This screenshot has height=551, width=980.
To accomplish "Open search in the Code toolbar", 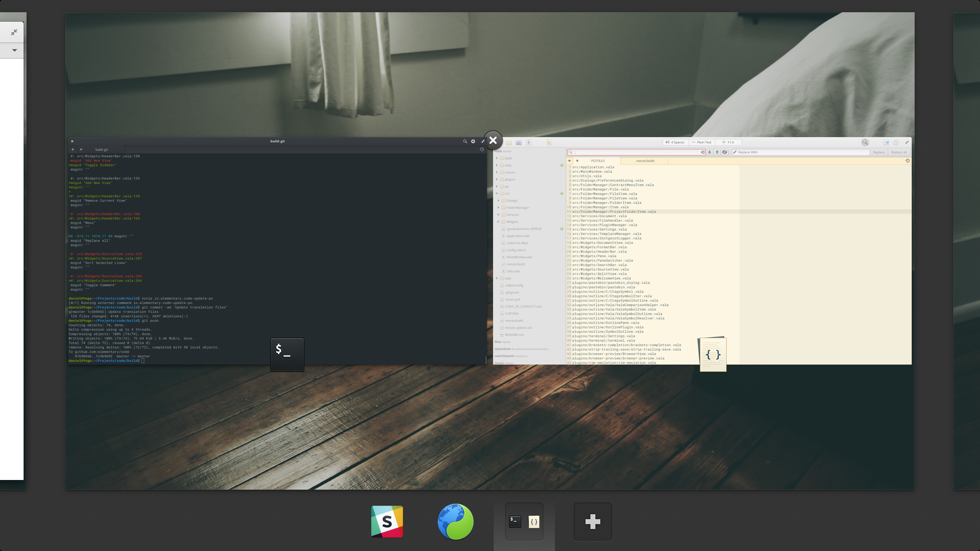I will [x=865, y=142].
